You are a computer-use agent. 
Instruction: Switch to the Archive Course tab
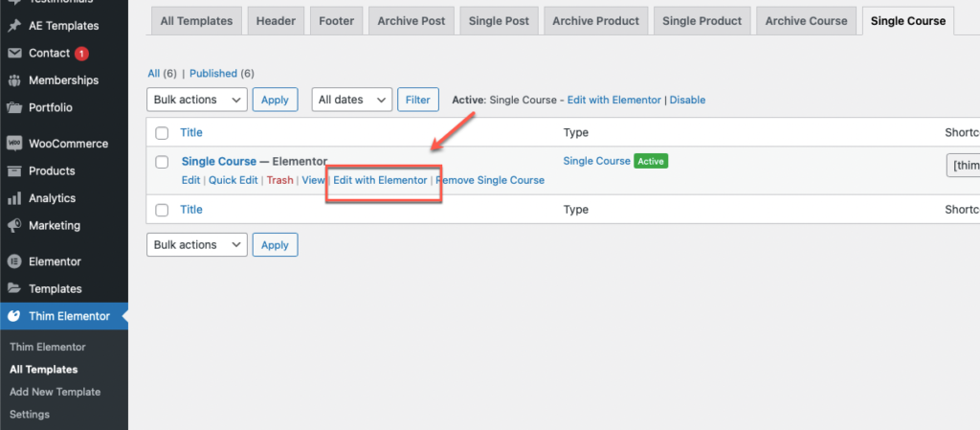(806, 21)
